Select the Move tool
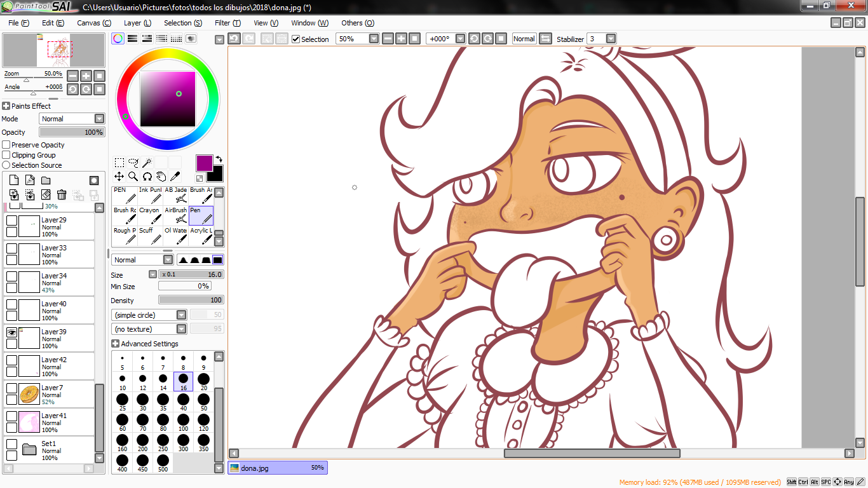Viewport: 868px width, 488px height. (119, 177)
